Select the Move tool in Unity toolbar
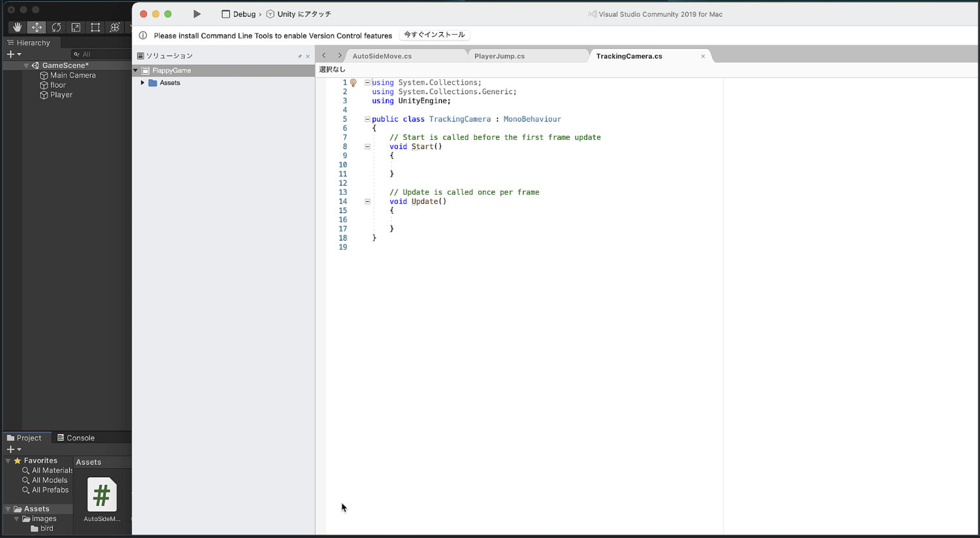980x538 pixels. coord(37,27)
